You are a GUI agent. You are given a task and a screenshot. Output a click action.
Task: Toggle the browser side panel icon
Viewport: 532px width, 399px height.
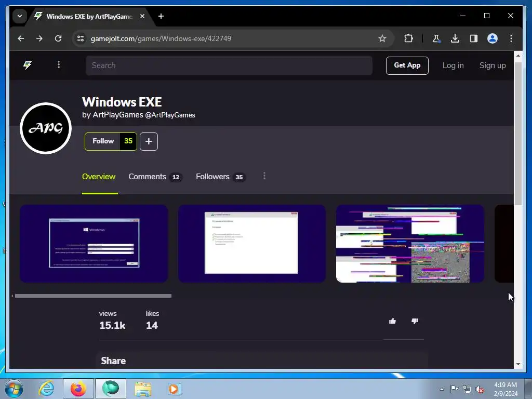pyautogui.click(x=474, y=38)
